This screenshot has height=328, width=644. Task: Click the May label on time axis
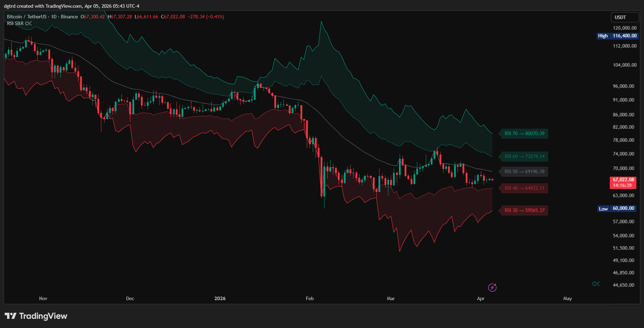pyautogui.click(x=567, y=298)
